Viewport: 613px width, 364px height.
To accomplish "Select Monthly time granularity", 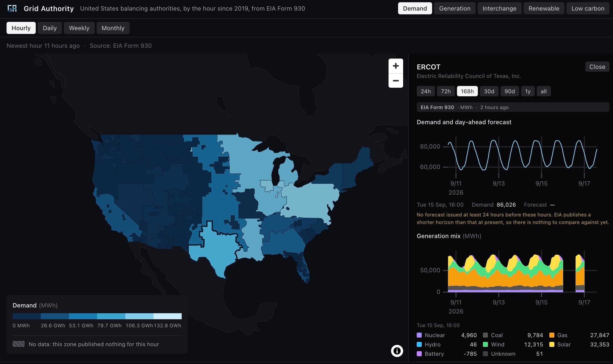I will pos(113,28).
